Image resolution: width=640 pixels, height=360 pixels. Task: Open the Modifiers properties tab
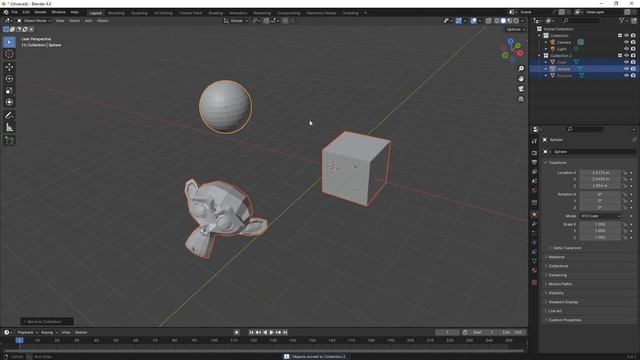[x=534, y=224]
